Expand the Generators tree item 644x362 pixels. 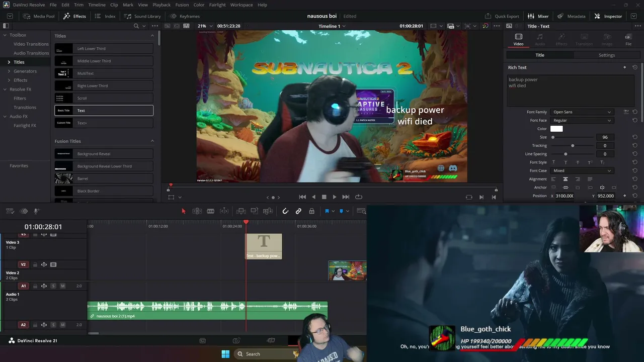[x=9, y=71]
